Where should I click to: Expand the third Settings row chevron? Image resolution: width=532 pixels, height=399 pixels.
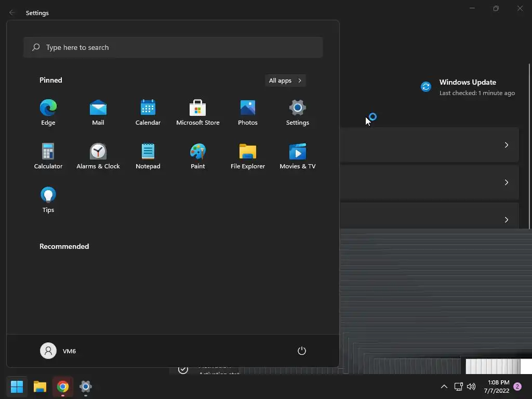[506, 220]
